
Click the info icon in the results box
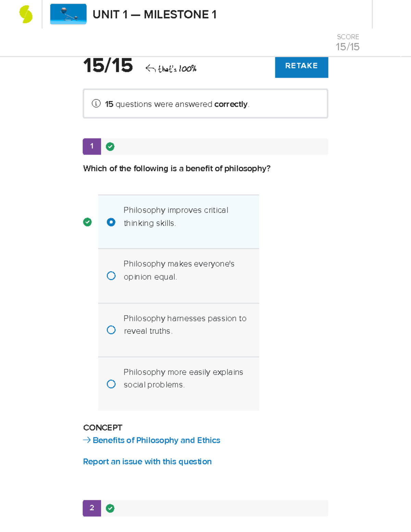point(96,103)
